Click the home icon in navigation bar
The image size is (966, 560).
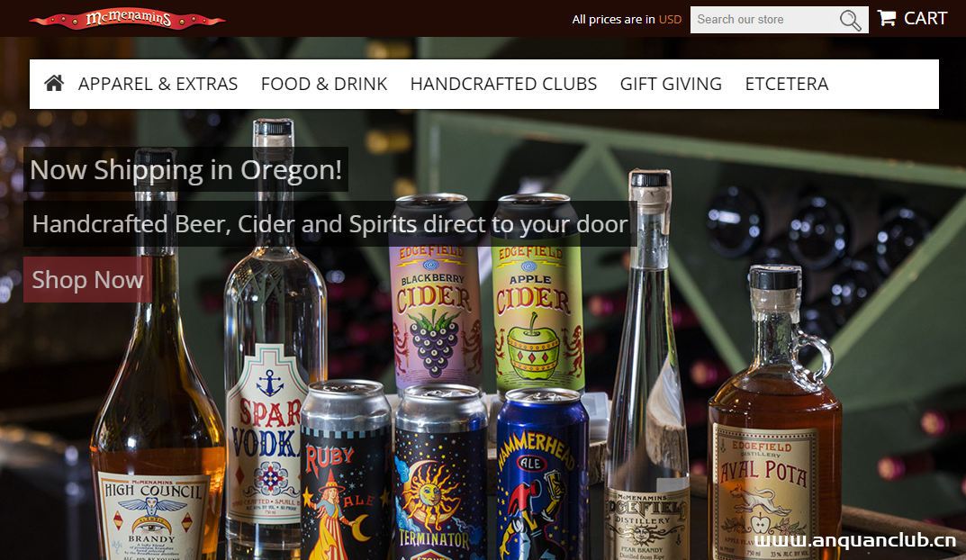click(54, 83)
